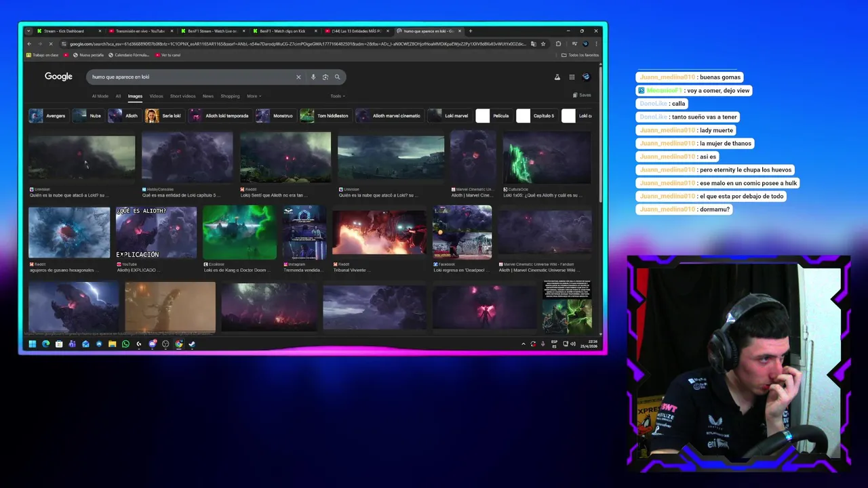Select the Videos search tab
Viewport: 868px width, 488px height.
click(x=156, y=96)
